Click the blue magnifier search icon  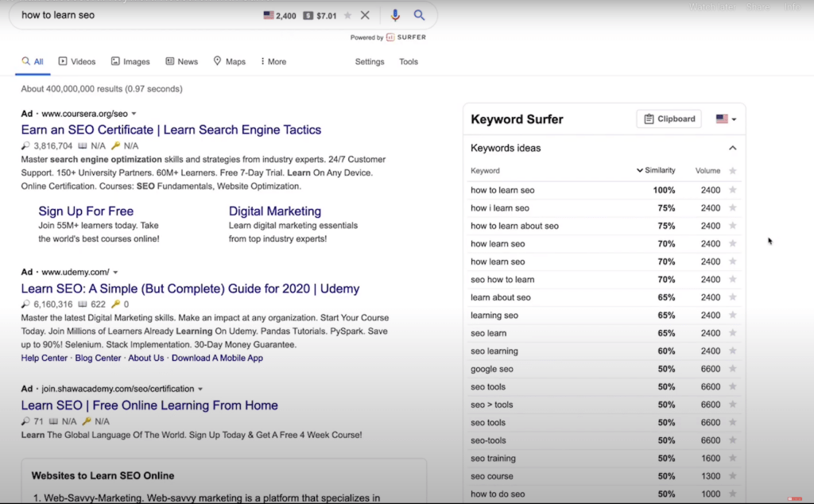click(419, 15)
